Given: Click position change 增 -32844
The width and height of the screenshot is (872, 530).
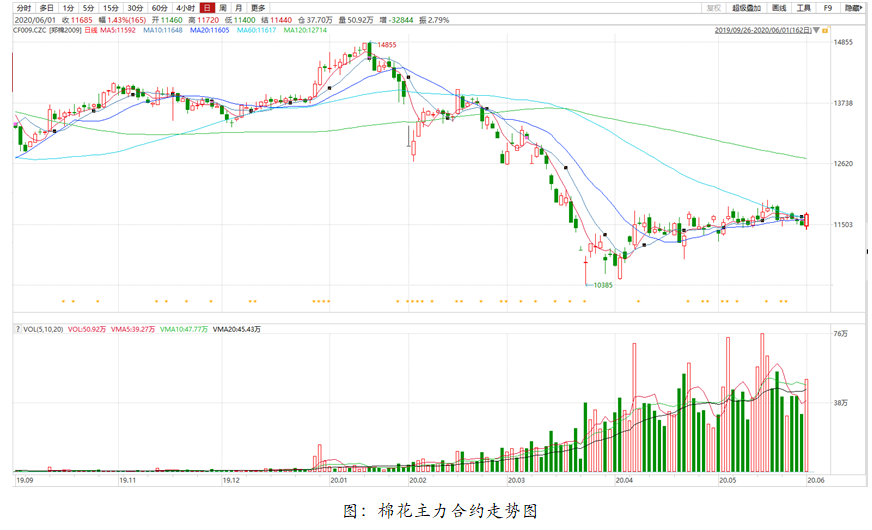Looking at the screenshot, I should [397, 20].
